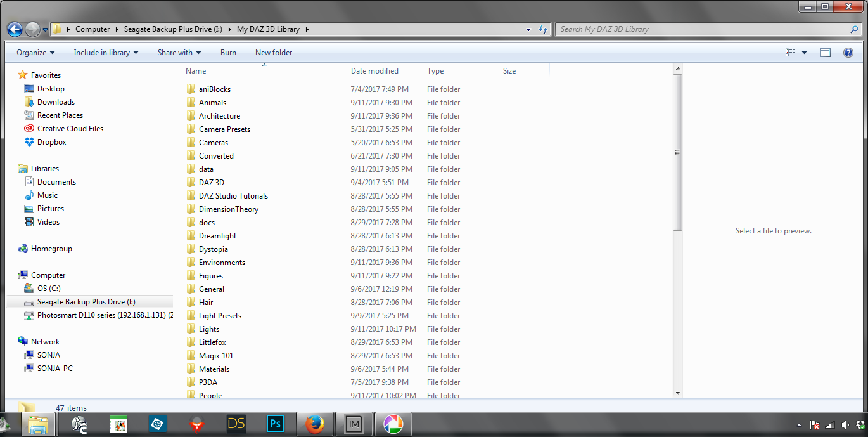
Task: Click the Forward navigation arrow
Action: pos(32,29)
